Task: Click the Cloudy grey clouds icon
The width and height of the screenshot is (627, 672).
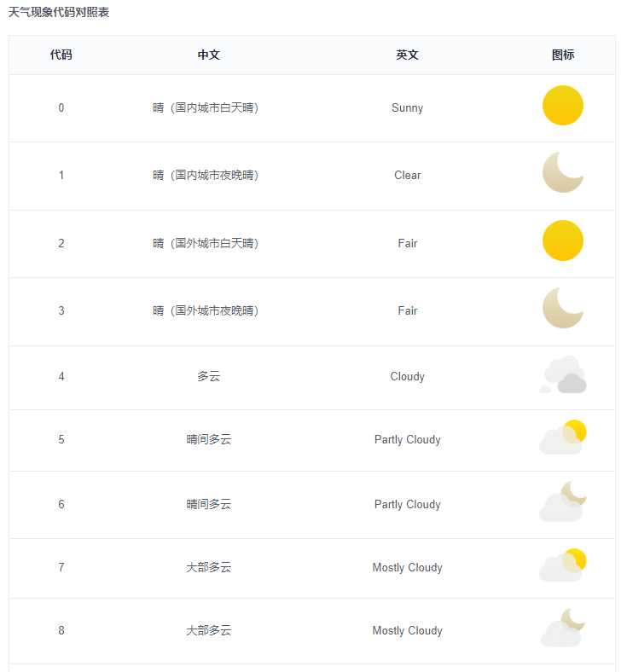Action: tap(563, 375)
